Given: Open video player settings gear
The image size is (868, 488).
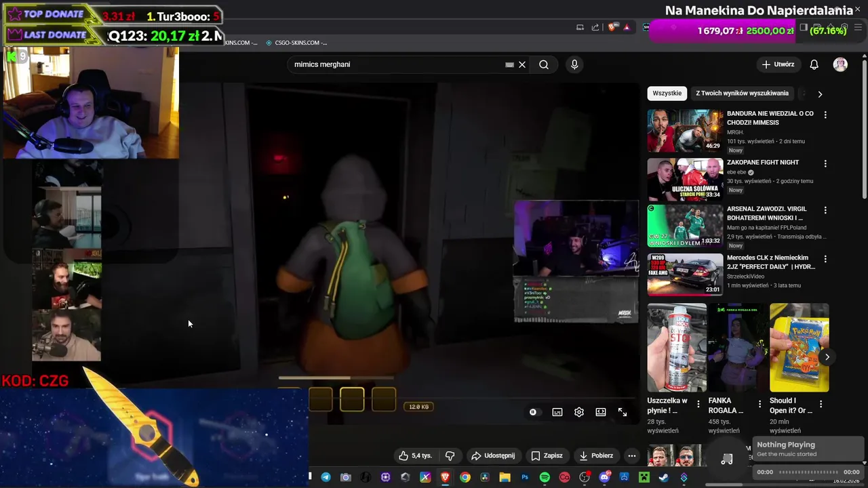Looking at the screenshot, I should (x=579, y=412).
